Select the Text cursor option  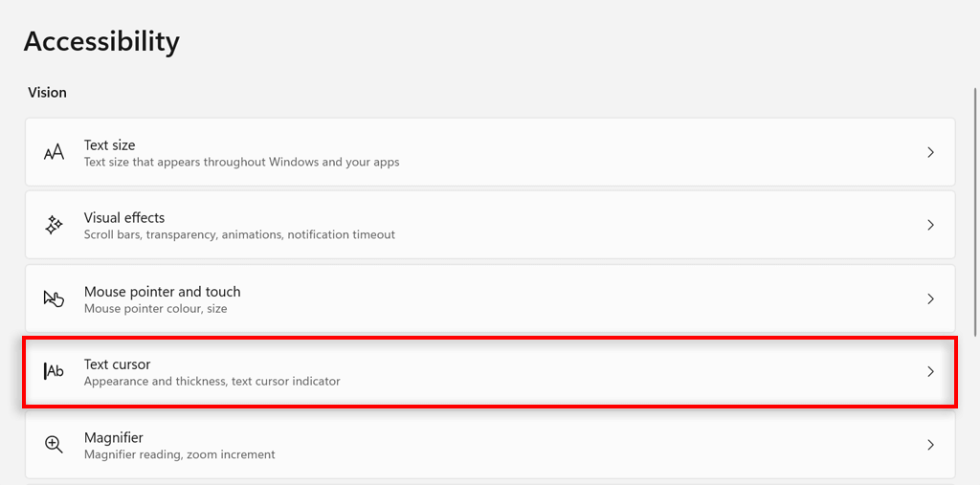coord(117,364)
